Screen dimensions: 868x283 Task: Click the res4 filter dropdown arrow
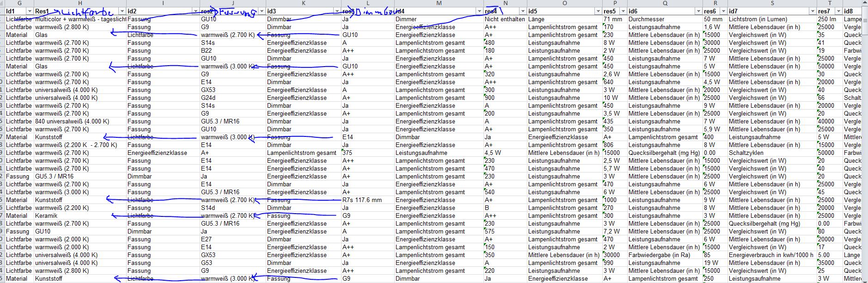pyautogui.click(x=523, y=11)
